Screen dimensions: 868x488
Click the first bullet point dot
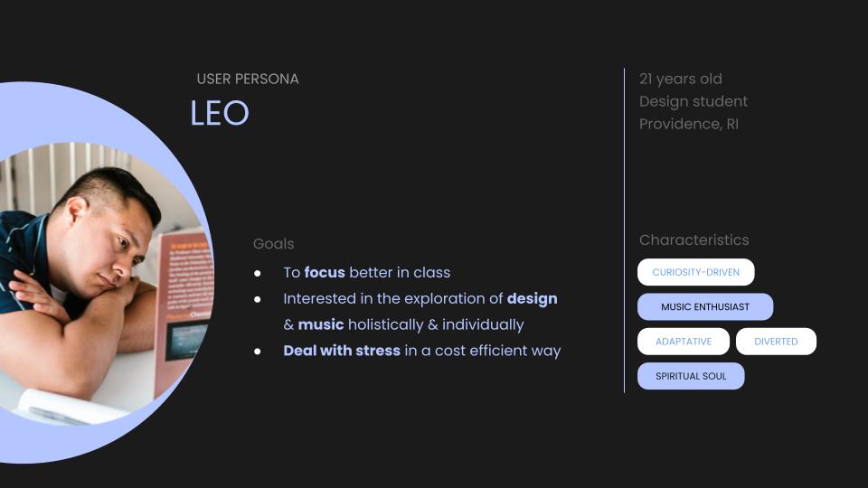258,273
